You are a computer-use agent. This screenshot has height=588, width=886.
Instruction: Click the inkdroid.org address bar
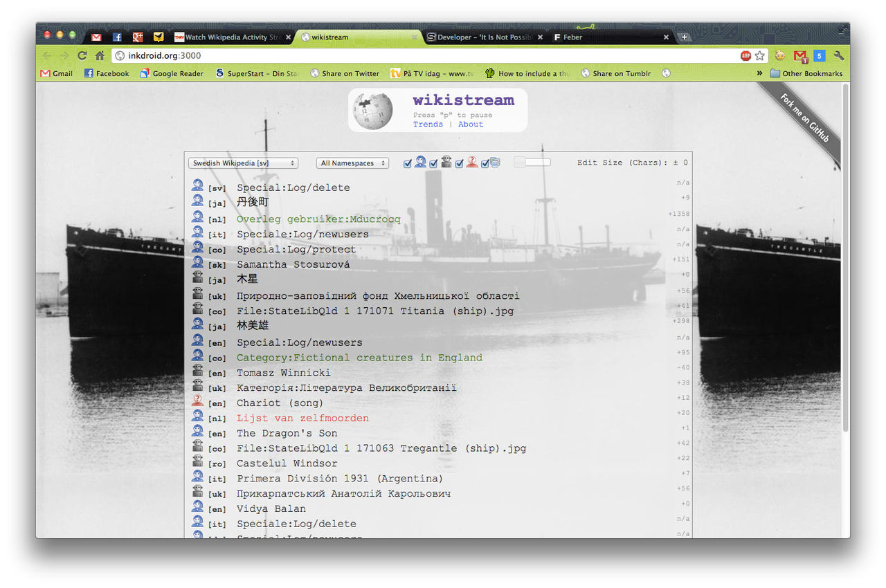[x=415, y=56]
